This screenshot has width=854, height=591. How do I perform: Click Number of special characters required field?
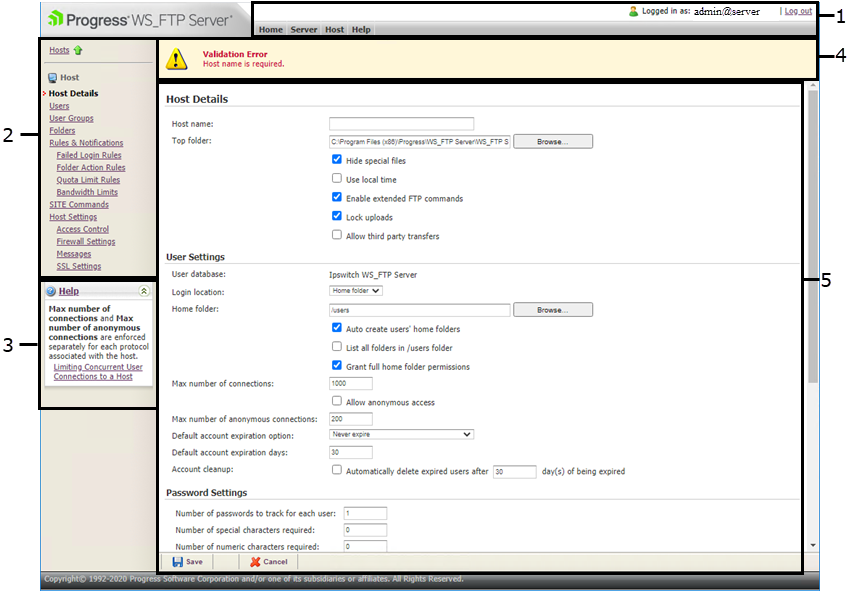pyautogui.click(x=365, y=529)
